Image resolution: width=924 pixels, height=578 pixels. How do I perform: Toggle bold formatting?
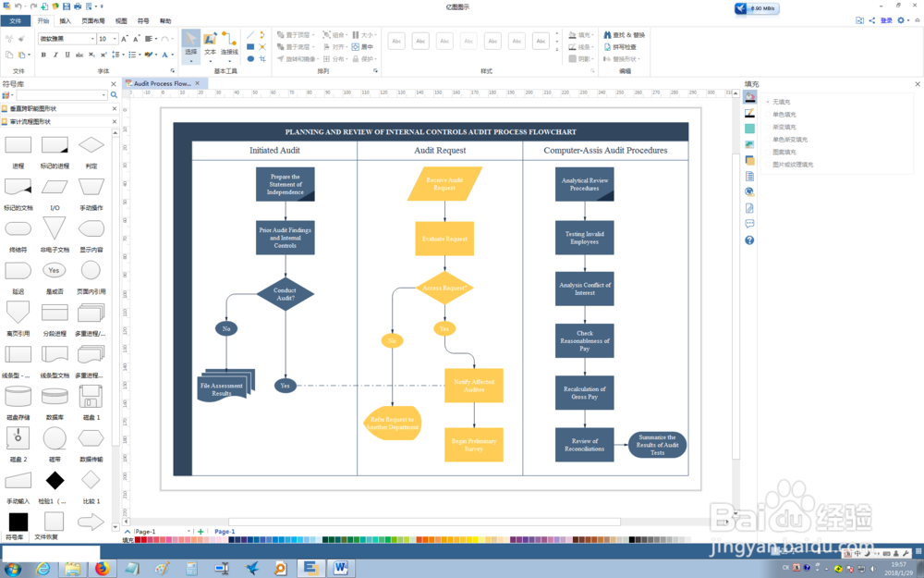coord(43,55)
